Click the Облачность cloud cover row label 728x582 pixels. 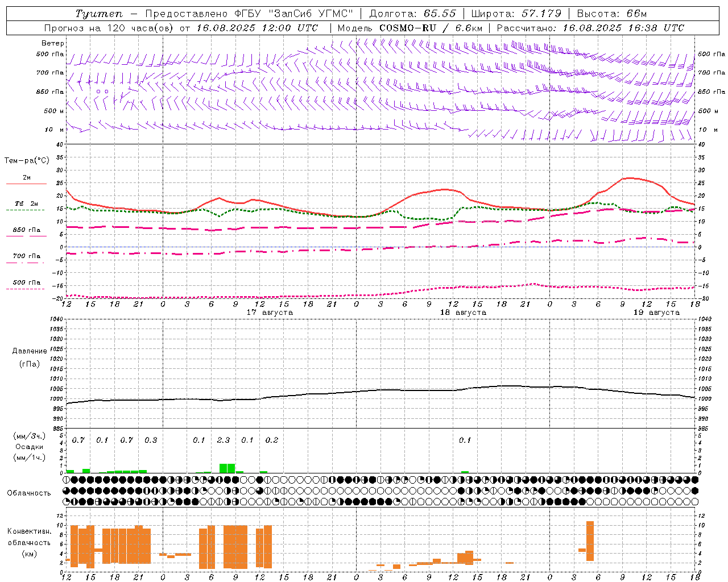pos(29,493)
